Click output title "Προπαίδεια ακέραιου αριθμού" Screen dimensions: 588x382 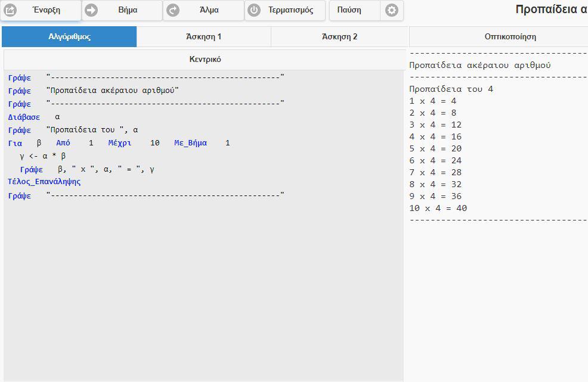pos(480,65)
